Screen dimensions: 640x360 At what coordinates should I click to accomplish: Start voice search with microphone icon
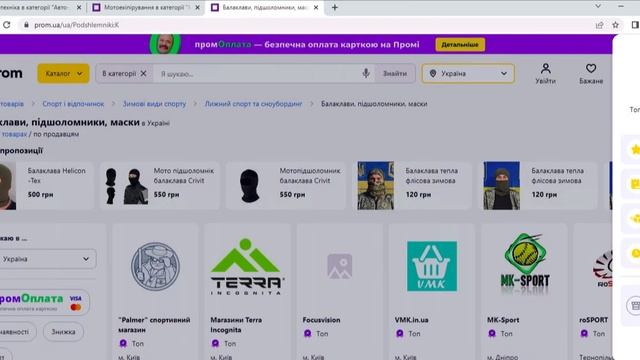click(366, 73)
